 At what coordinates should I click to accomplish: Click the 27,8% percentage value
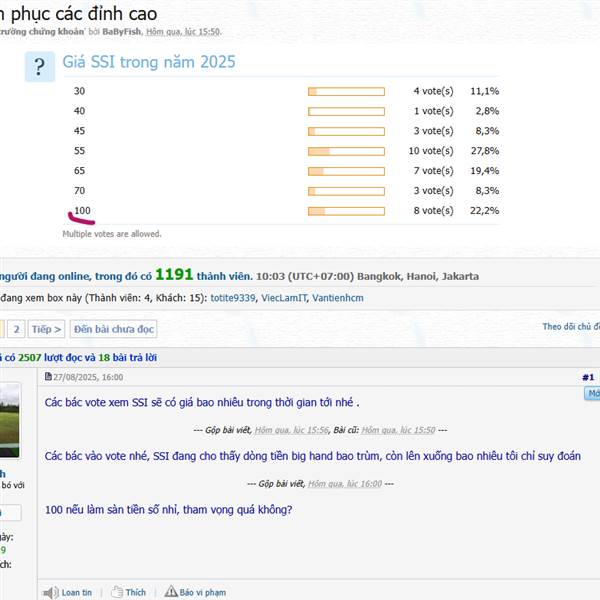pyautogui.click(x=485, y=151)
